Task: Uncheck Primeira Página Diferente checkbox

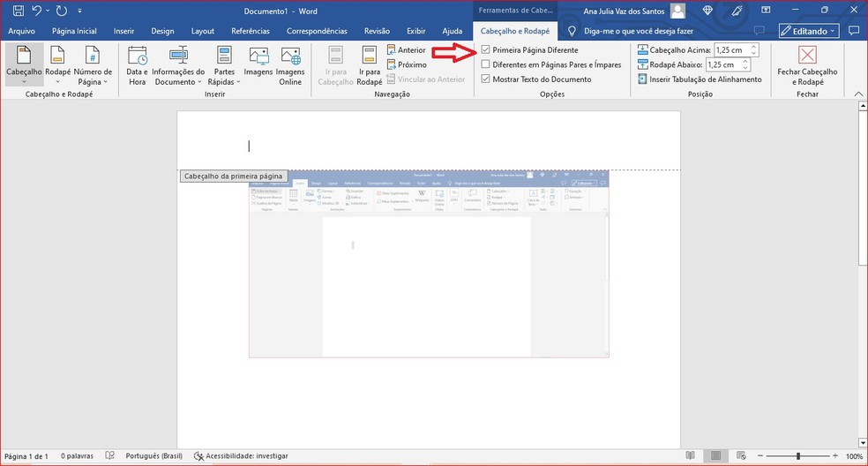Action: (486, 50)
